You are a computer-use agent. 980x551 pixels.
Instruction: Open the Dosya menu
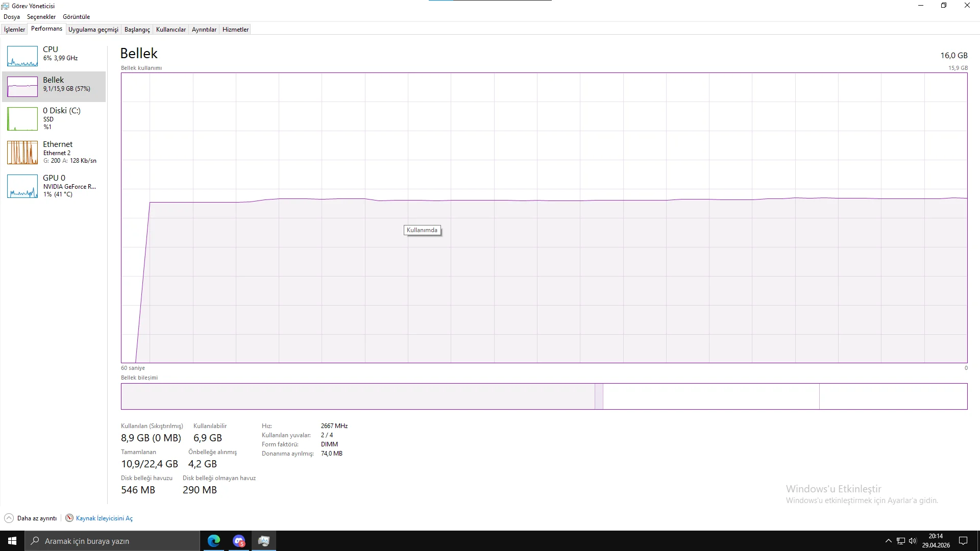12,17
